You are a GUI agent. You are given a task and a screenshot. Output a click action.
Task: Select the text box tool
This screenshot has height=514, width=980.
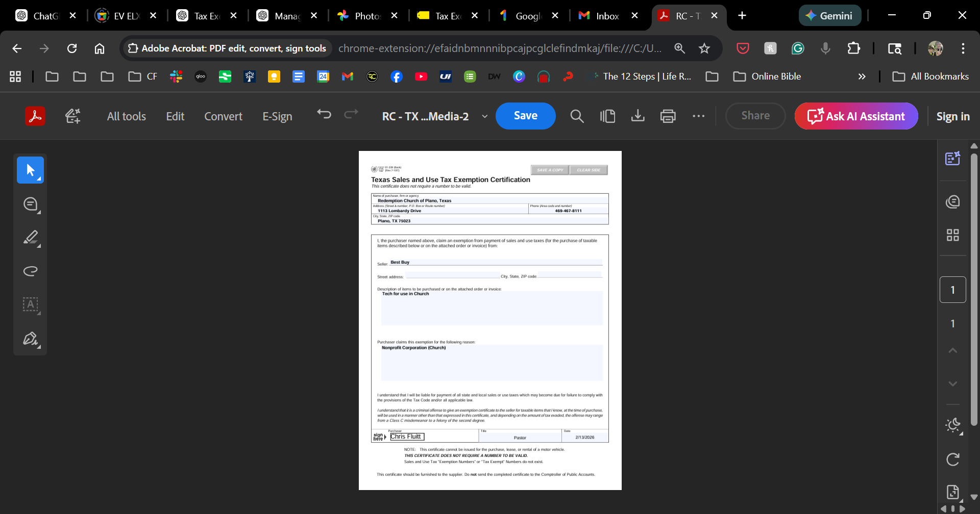point(31,304)
